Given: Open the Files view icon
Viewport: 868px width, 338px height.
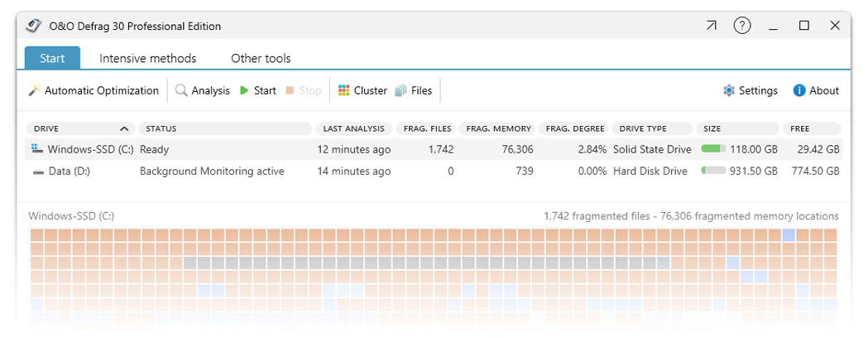Looking at the screenshot, I should click(401, 91).
